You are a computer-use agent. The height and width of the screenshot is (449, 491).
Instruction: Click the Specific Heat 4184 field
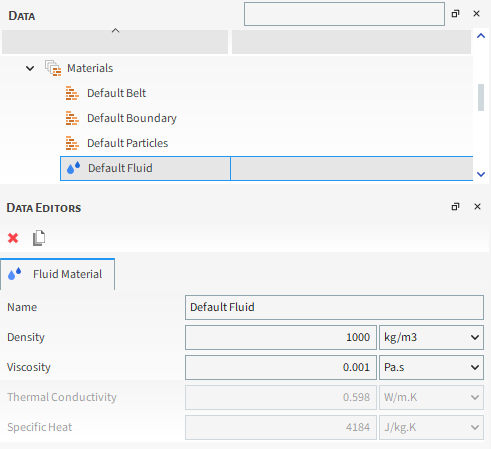281,427
